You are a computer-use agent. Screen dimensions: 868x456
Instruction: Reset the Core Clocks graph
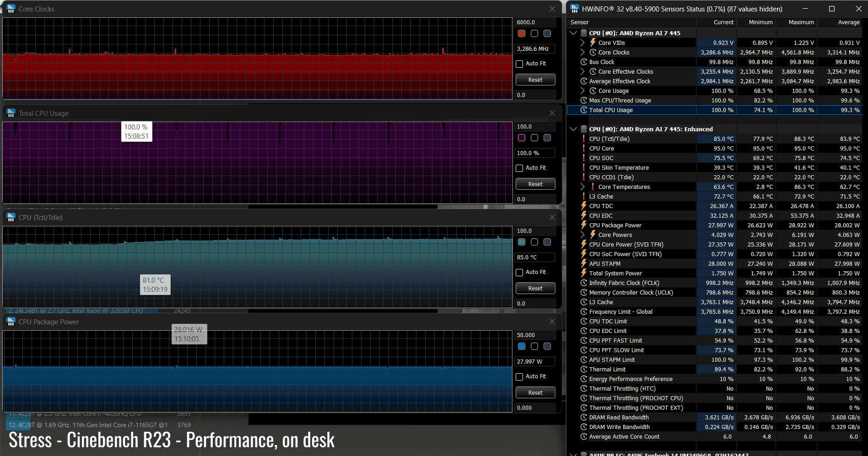[535, 80]
